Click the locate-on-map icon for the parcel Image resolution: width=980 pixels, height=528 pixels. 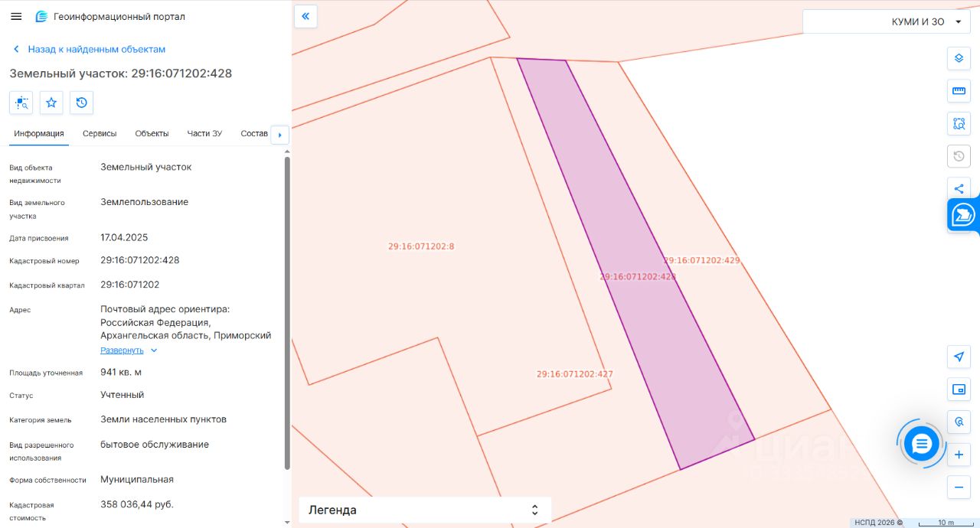point(21,103)
